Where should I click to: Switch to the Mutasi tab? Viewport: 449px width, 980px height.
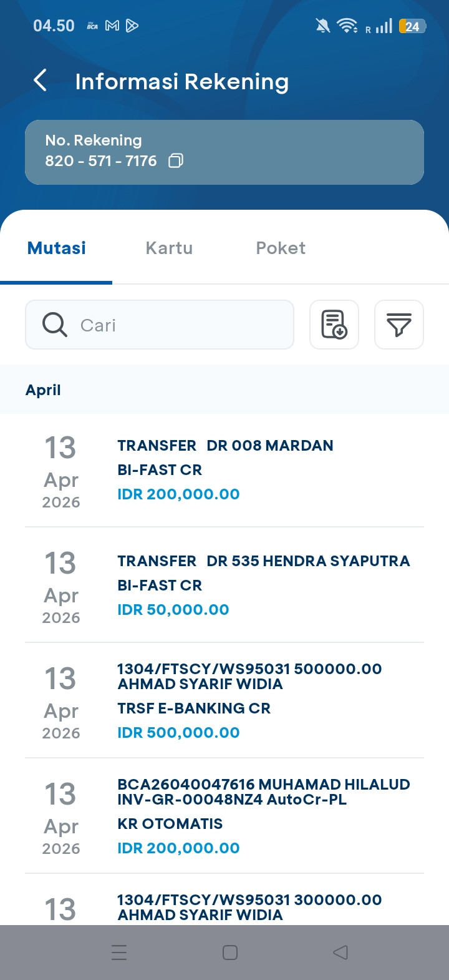coord(57,248)
